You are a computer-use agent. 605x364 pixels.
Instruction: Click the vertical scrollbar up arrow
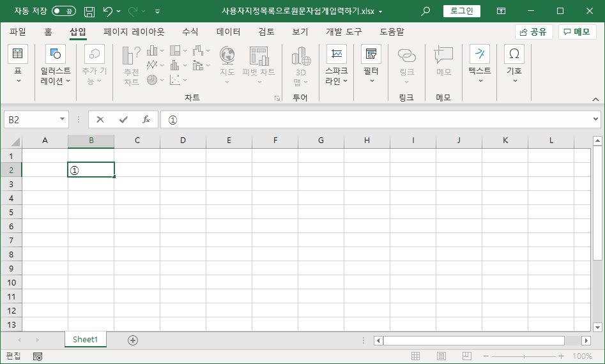598,140
